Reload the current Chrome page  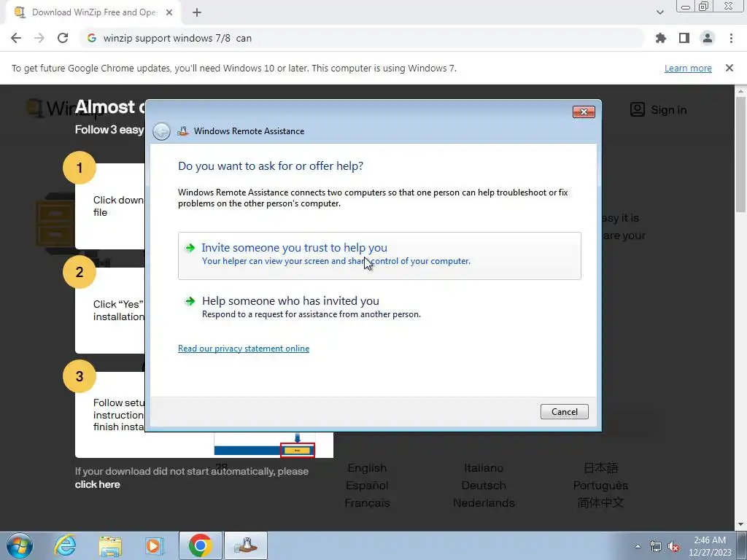[x=63, y=38]
